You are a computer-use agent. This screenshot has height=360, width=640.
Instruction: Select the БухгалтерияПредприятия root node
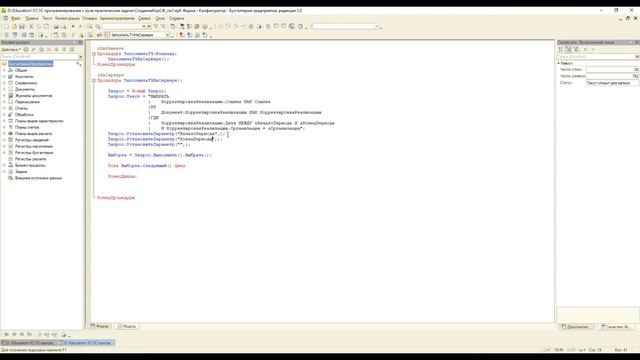pyautogui.click(x=31, y=64)
